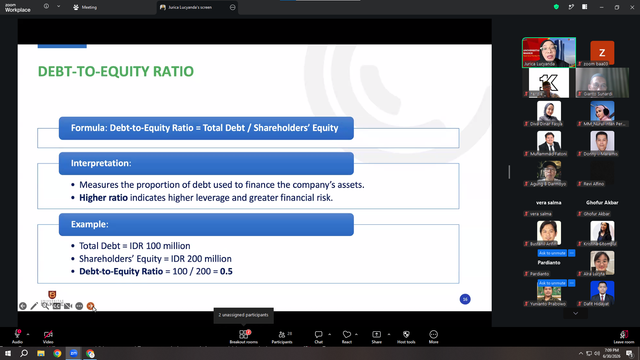
Task: Select Muhammad Fatoni participant tile
Action: pos(549,143)
